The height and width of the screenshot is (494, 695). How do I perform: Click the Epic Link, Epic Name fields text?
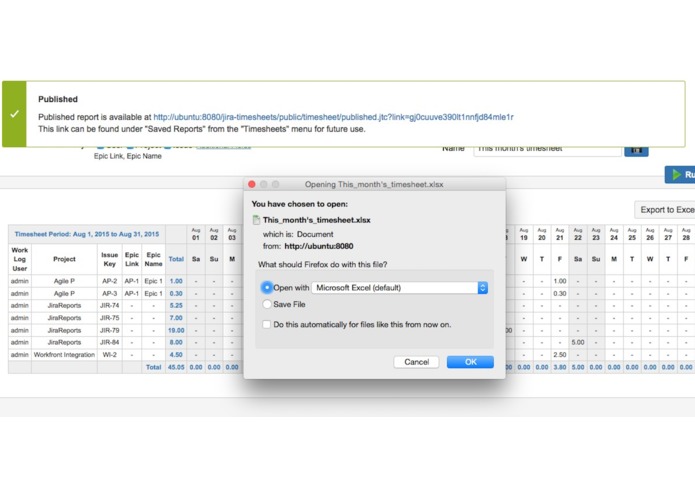[128, 156]
